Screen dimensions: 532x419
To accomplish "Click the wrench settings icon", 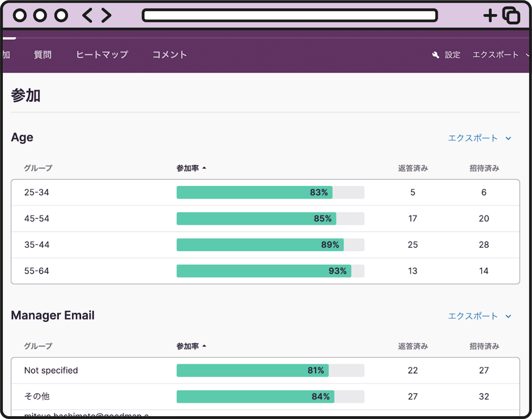I will (x=435, y=55).
